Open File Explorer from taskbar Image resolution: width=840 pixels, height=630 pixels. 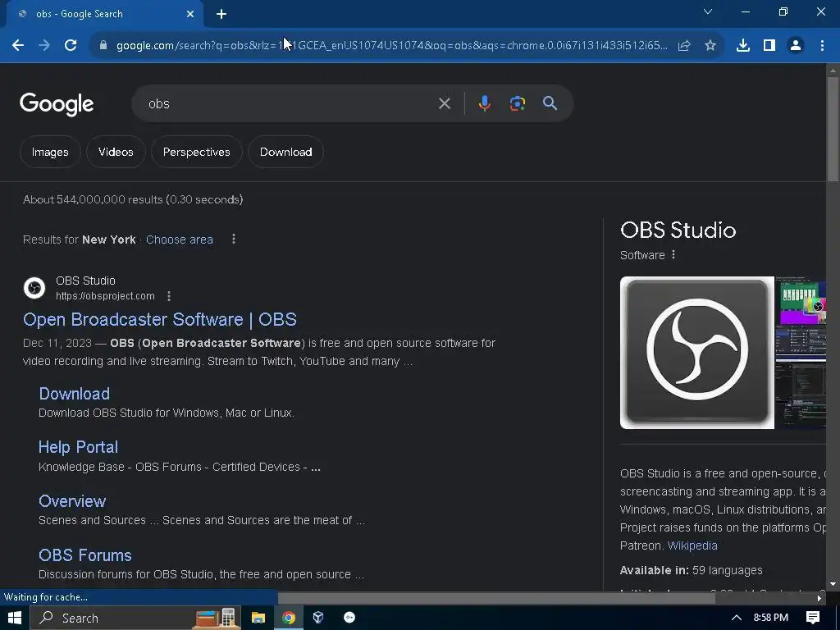pyautogui.click(x=258, y=618)
